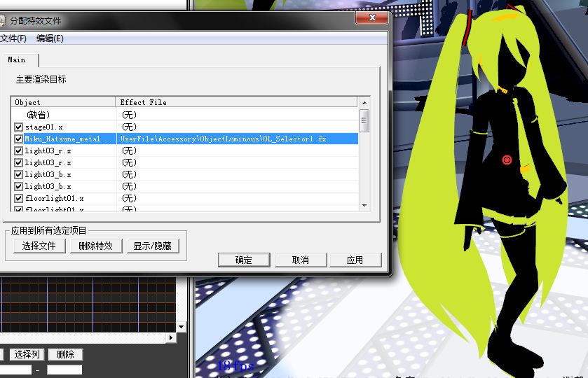Click the left frame range input field

[15, 370]
